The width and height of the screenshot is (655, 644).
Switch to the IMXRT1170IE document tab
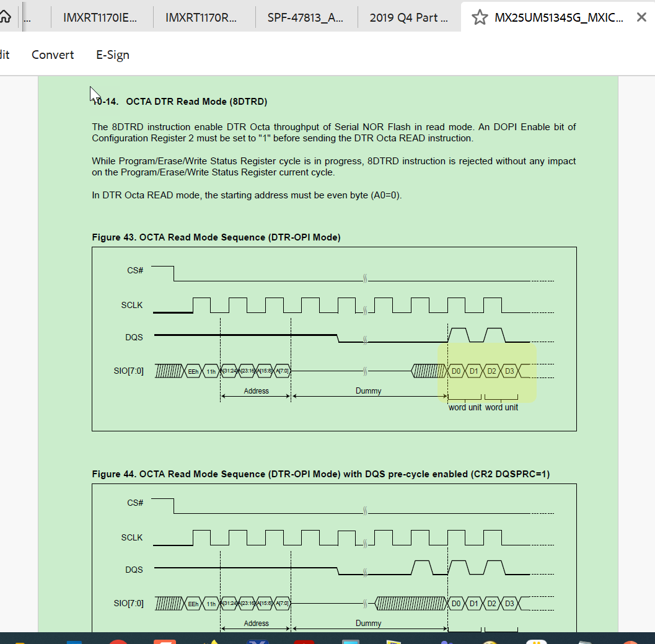102,17
